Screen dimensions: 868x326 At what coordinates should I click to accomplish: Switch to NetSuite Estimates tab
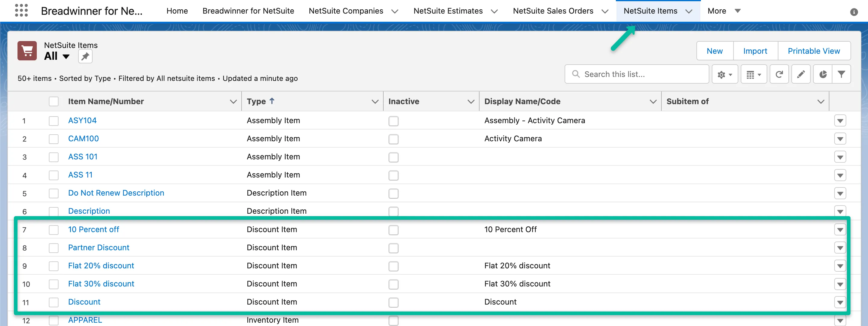[x=448, y=11]
